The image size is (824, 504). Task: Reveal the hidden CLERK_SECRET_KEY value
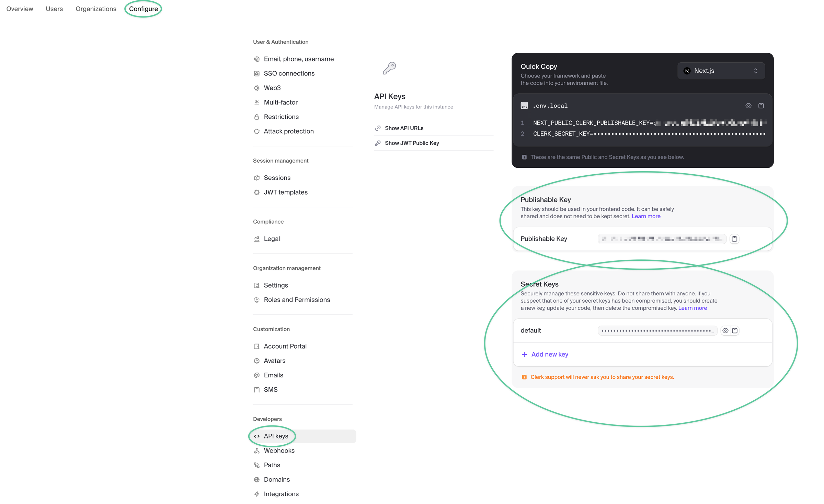click(748, 106)
